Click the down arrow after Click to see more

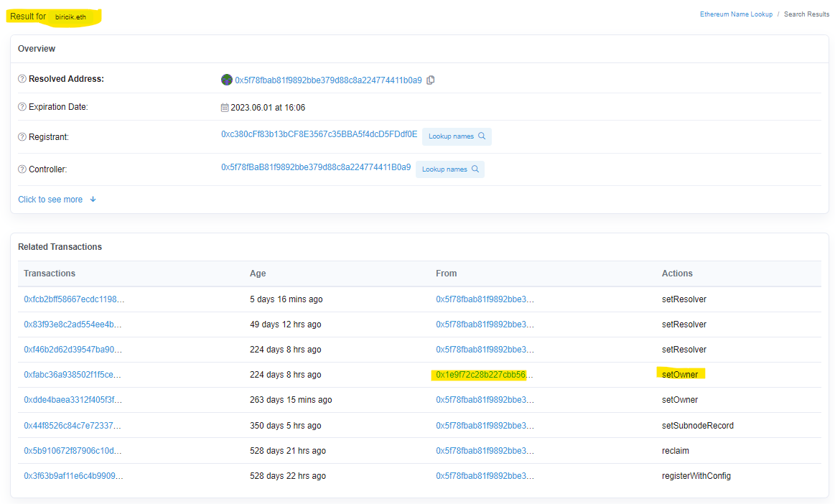coord(93,199)
